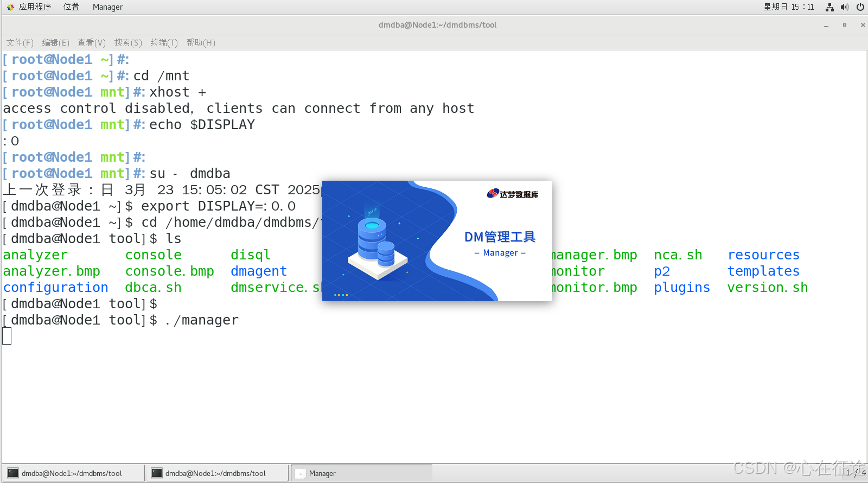The height and width of the screenshot is (483, 868).
Task: Open the network status icon
Action: click(829, 7)
